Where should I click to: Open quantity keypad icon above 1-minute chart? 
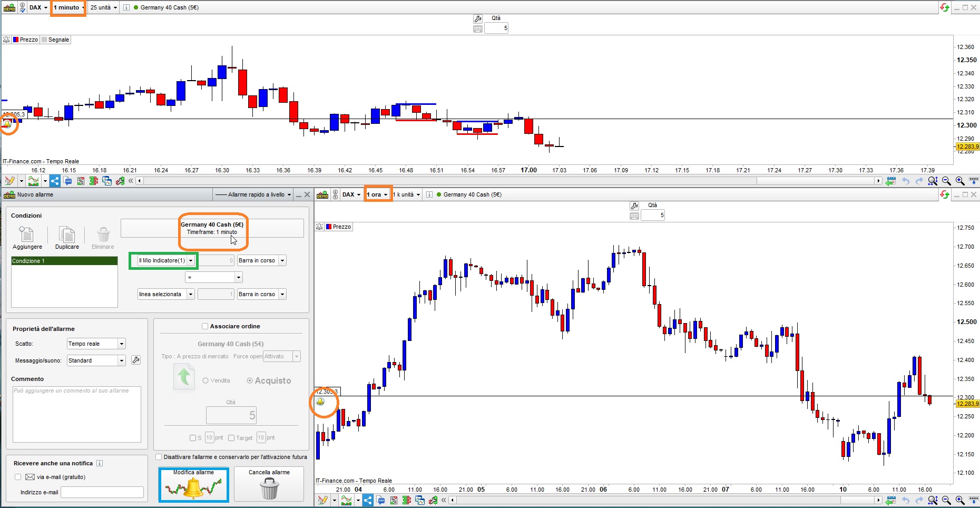pos(478,29)
